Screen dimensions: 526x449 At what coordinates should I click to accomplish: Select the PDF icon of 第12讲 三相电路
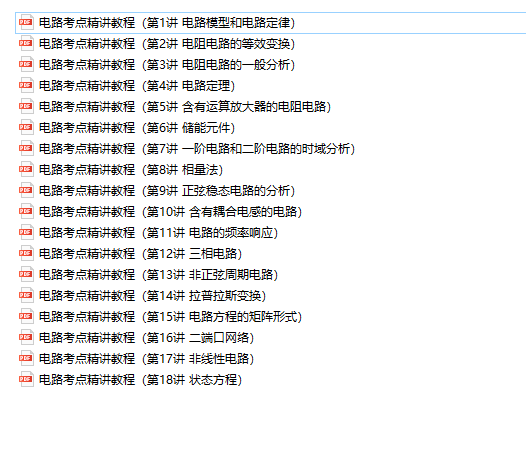(26, 253)
